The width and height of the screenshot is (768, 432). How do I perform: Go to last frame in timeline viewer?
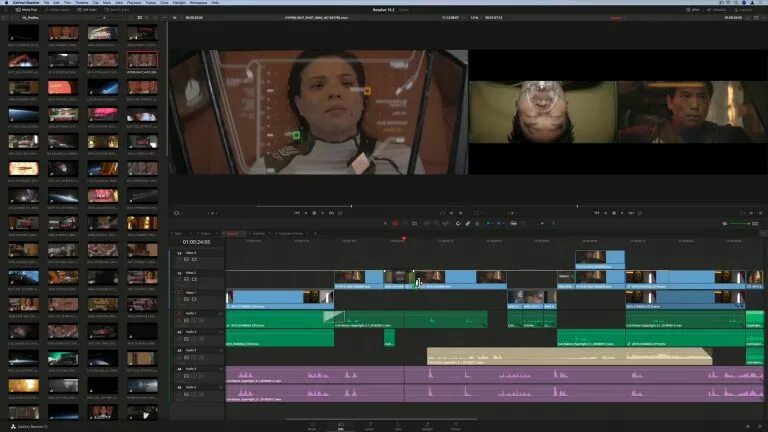point(631,213)
